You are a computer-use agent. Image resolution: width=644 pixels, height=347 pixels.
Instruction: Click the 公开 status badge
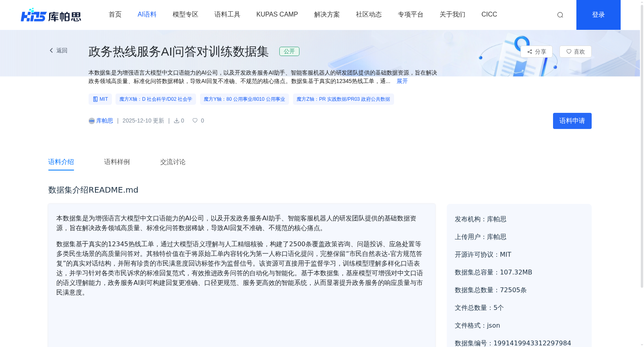[289, 51]
